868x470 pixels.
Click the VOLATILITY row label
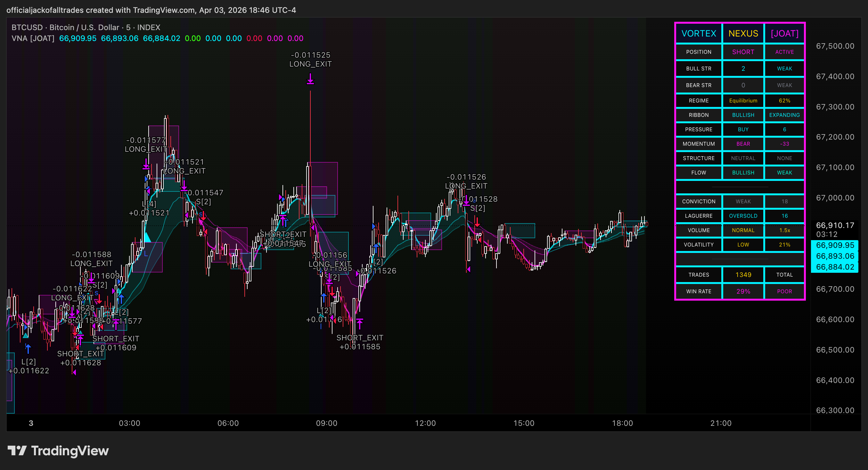[699, 245]
